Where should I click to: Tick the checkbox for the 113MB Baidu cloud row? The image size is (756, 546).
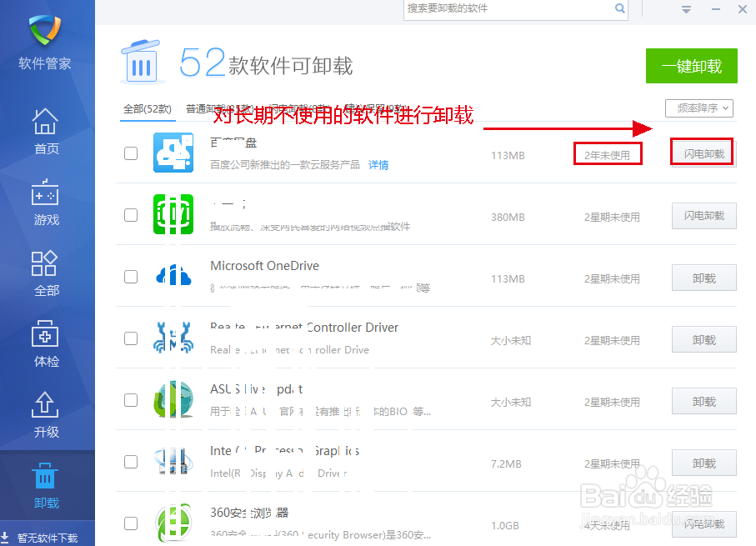pyautogui.click(x=131, y=153)
